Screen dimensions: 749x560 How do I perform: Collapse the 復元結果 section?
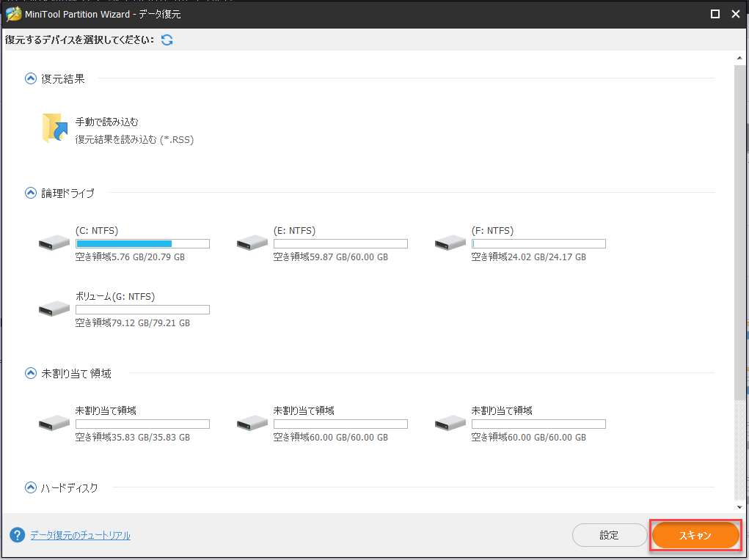[x=30, y=78]
